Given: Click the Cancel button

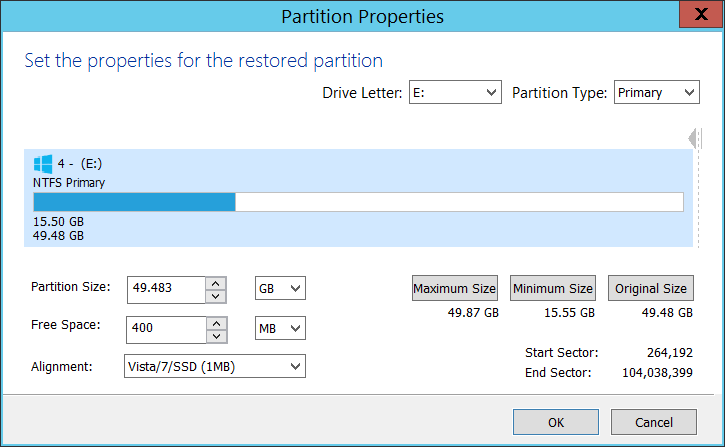Looking at the screenshot, I should (654, 422).
